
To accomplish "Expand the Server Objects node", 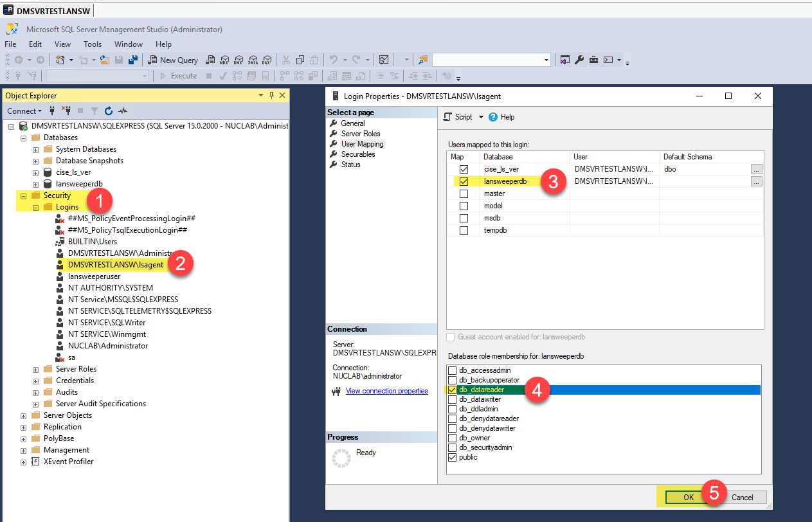I will click(24, 415).
